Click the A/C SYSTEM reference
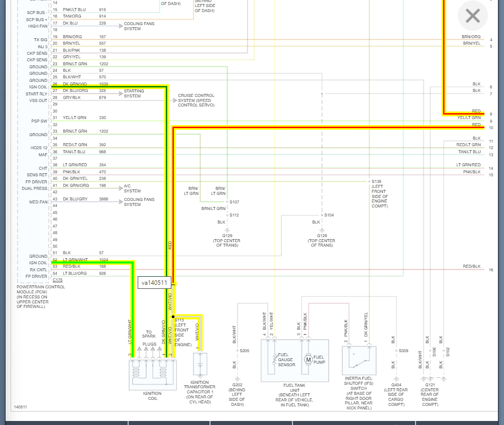504x425 pixels. [132, 188]
